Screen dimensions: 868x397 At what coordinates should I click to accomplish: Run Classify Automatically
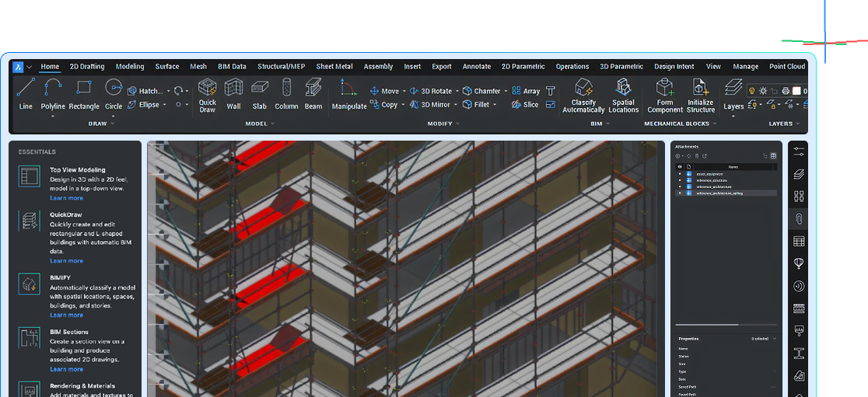tap(583, 95)
